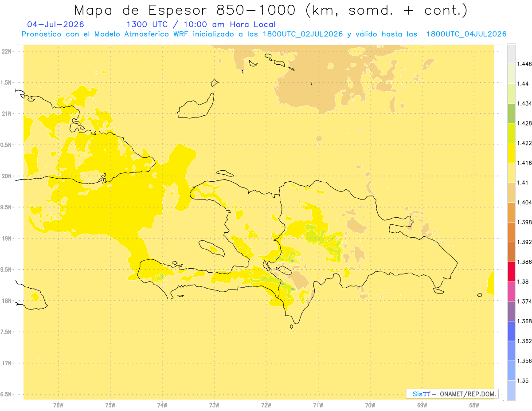Click the legend value 1.392
Screen dimensions: 532x411
coord(524,242)
